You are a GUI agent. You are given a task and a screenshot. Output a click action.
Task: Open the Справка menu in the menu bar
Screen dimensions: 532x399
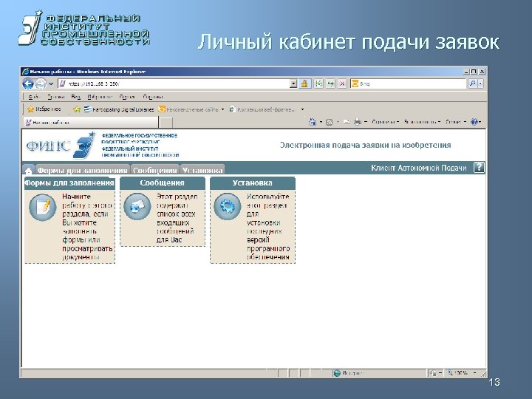coord(153,97)
